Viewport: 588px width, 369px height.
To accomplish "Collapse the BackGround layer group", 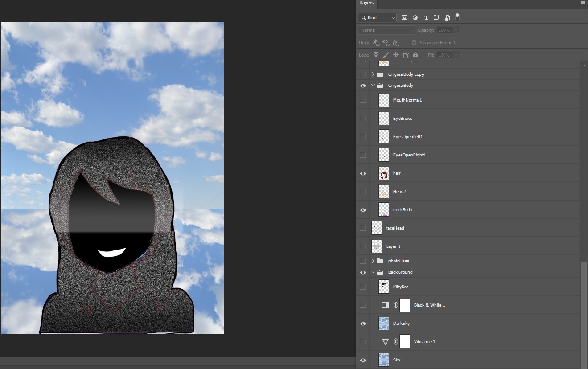I will 373,272.
